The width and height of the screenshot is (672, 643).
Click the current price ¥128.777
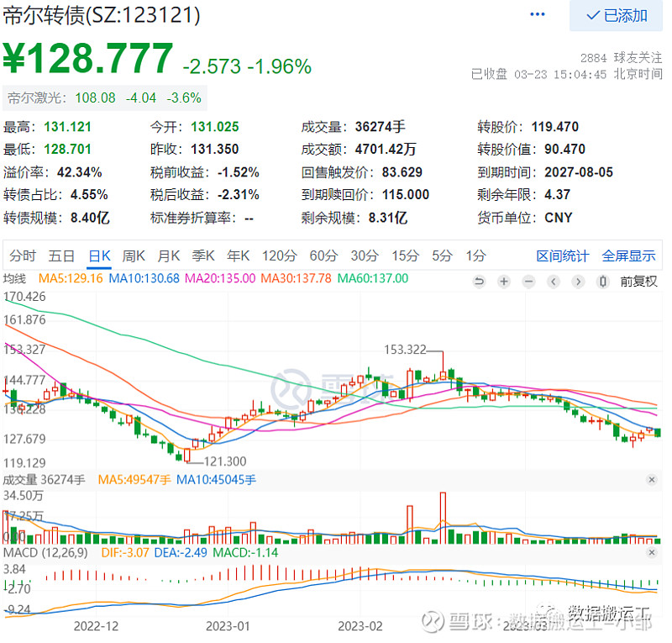88,58
